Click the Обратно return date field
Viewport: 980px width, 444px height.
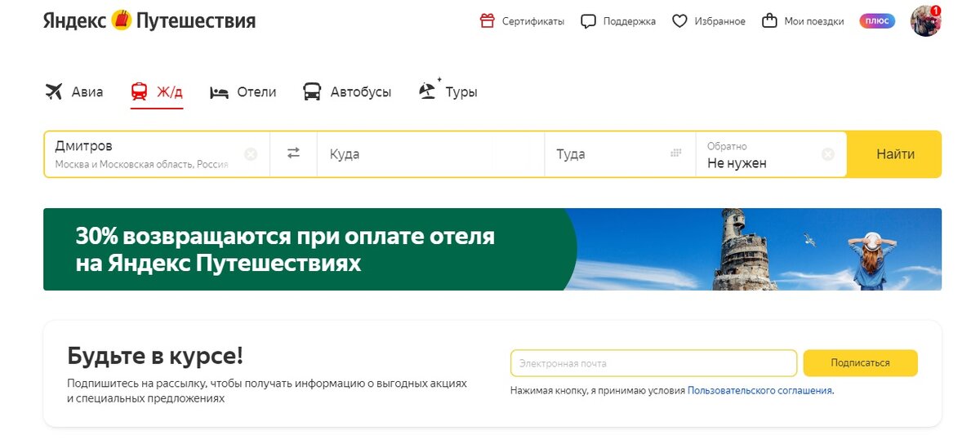coord(772,154)
